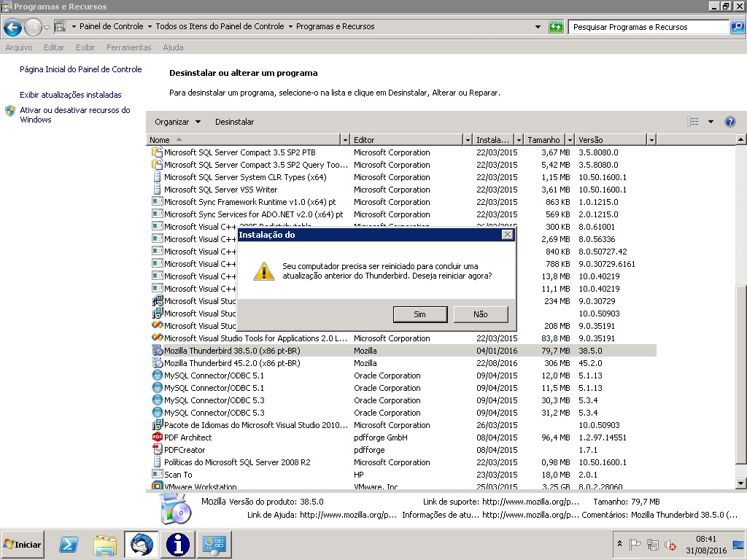Open Exibir atualizações instaladas link
Viewport: 747px width, 560px height.
pos(71,95)
